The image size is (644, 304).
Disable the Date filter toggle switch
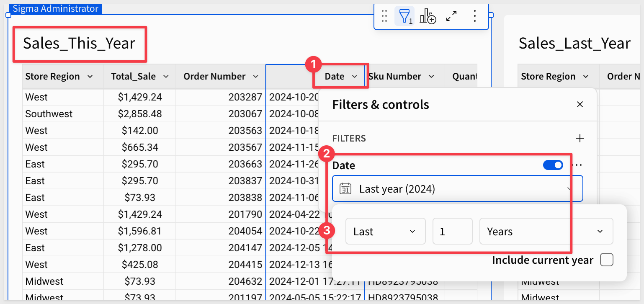click(553, 165)
